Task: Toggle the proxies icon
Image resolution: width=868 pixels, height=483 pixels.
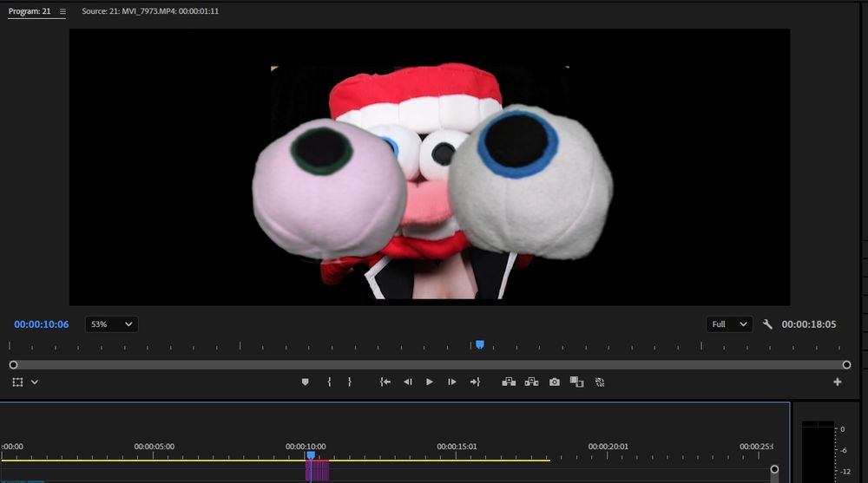Action: pyautogui.click(x=600, y=382)
